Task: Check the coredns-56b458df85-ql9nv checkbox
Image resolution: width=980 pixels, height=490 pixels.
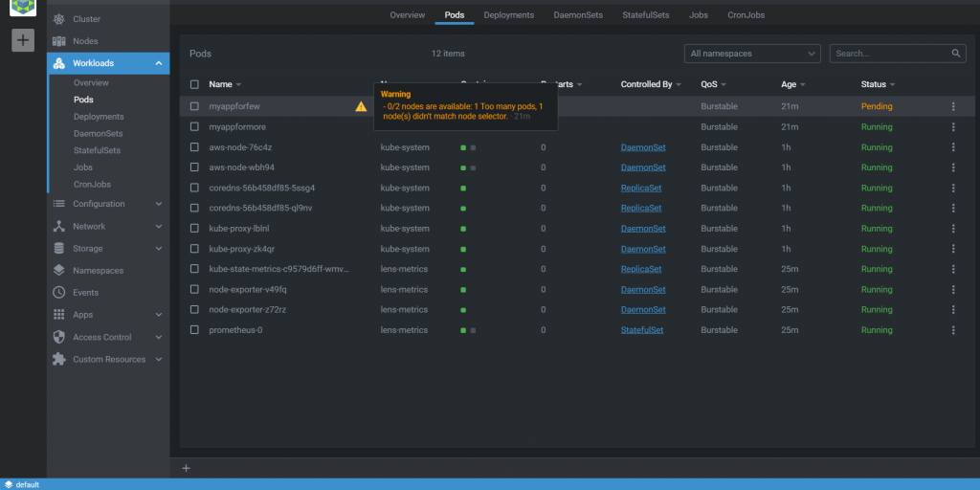Action: [194, 208]
